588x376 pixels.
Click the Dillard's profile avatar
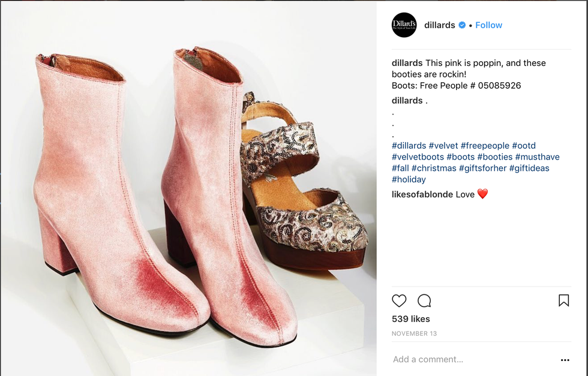coord(404,25)
